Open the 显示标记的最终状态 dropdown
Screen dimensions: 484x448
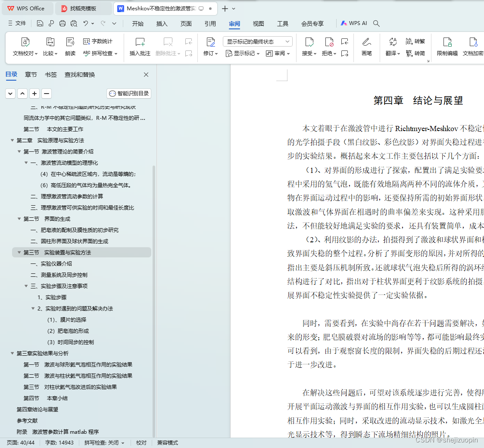click(x=258, y=41)
